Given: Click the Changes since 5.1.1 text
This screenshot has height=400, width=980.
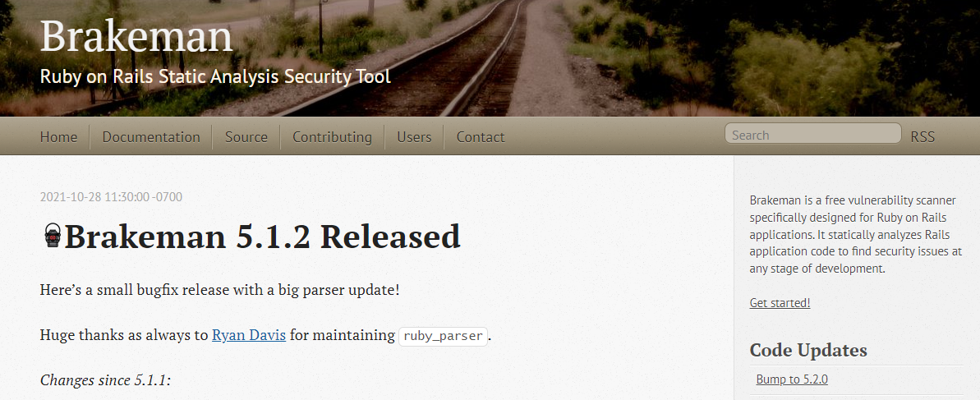Looking at the screenshot, I should (x=106, y=380).
